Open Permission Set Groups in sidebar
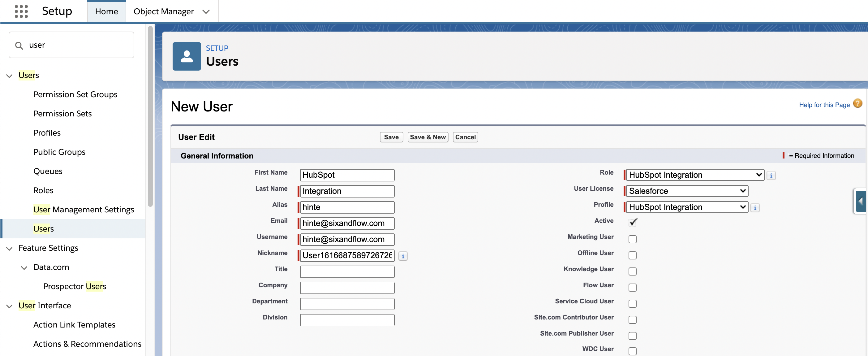868x356 pixels. 75,94
